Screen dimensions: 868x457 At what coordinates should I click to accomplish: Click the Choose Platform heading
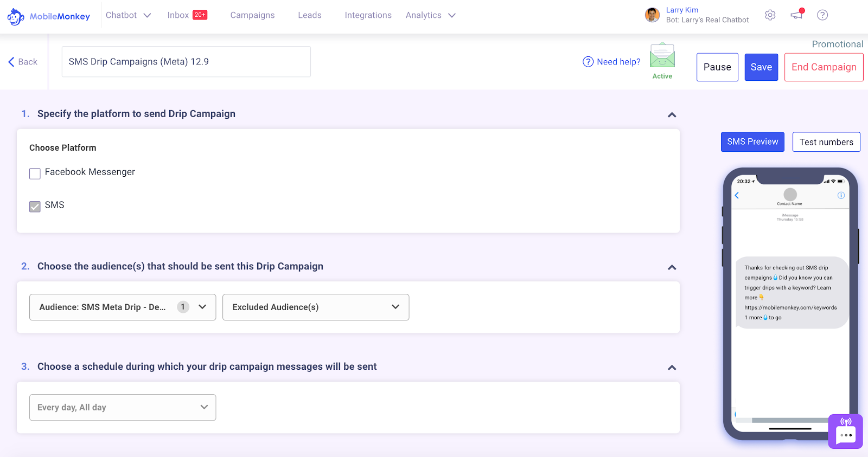tap(63, 148)
